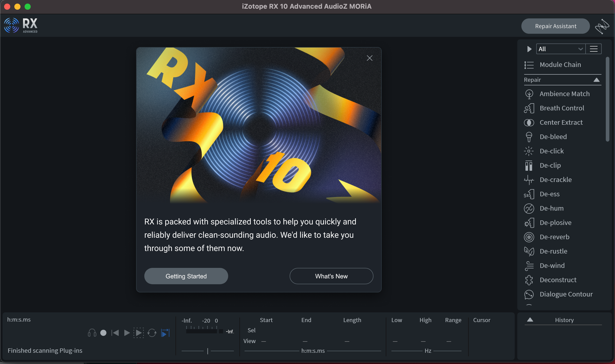Click the Getting Started button
Image resolution: width=615 pixels, height=364 pixels.
pos(186,276)
